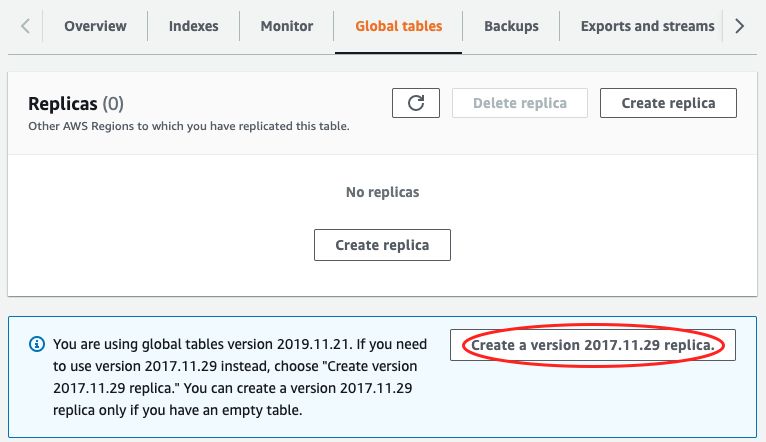The height and width of the screenshot is (442, 766).
Task: Click the blue info circle icon
Action: (37, 343)
